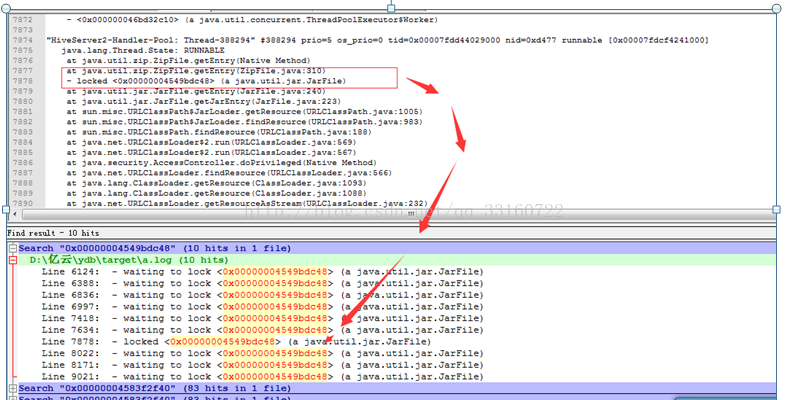Click the URLClassLoader$2.run(URLClassLoader.java:567) line

click(x=211, y=152)
